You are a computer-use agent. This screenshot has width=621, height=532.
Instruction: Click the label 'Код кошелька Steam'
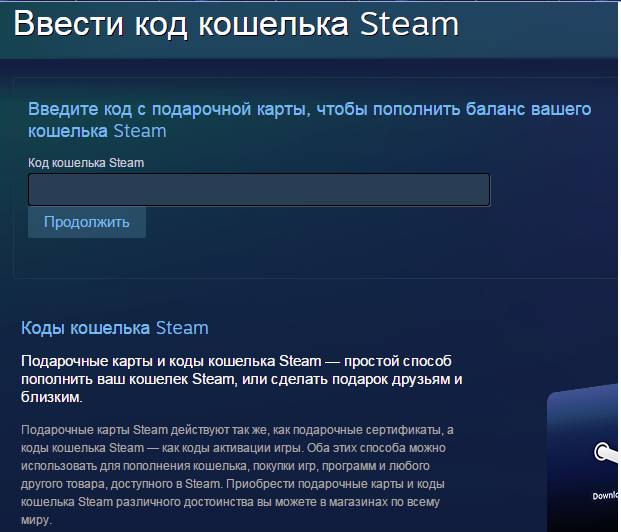point(86,163)
